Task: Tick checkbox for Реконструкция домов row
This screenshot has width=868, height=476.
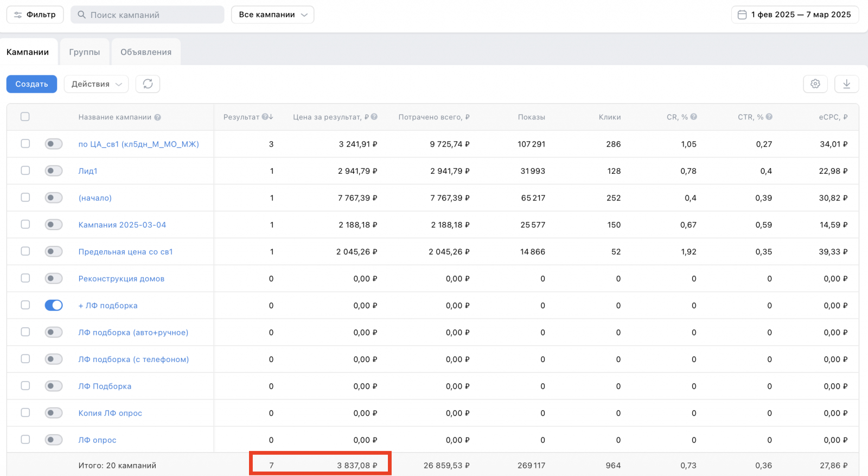Action: (x=25, y=278)
